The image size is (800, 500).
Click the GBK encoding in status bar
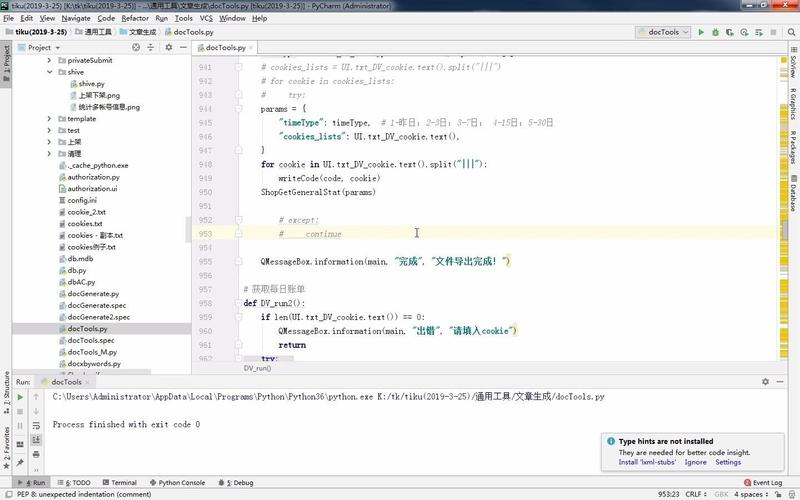pos(721,494)
